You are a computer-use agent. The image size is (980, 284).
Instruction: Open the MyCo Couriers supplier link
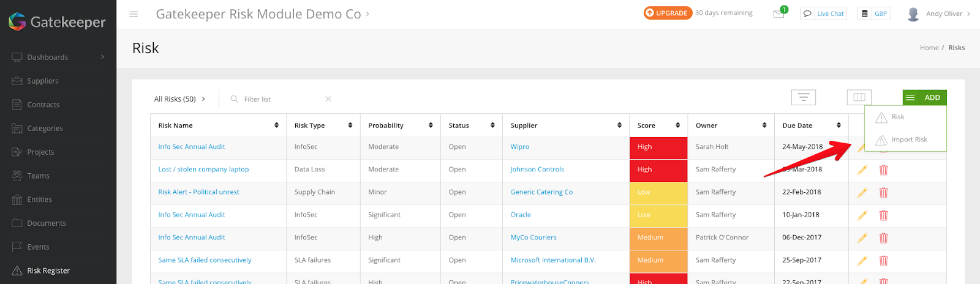coord(533,237)
